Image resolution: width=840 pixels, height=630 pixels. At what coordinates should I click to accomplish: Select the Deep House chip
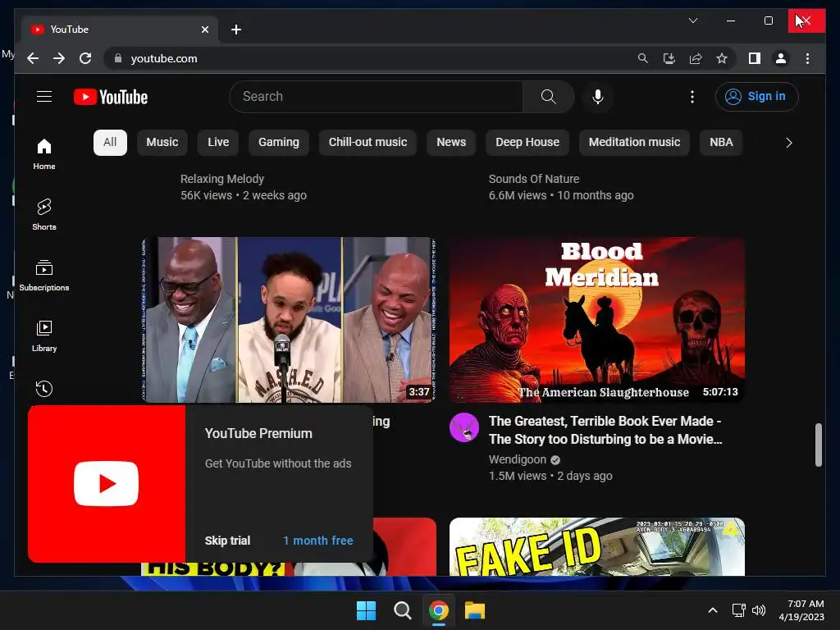(x=527, y=143)
